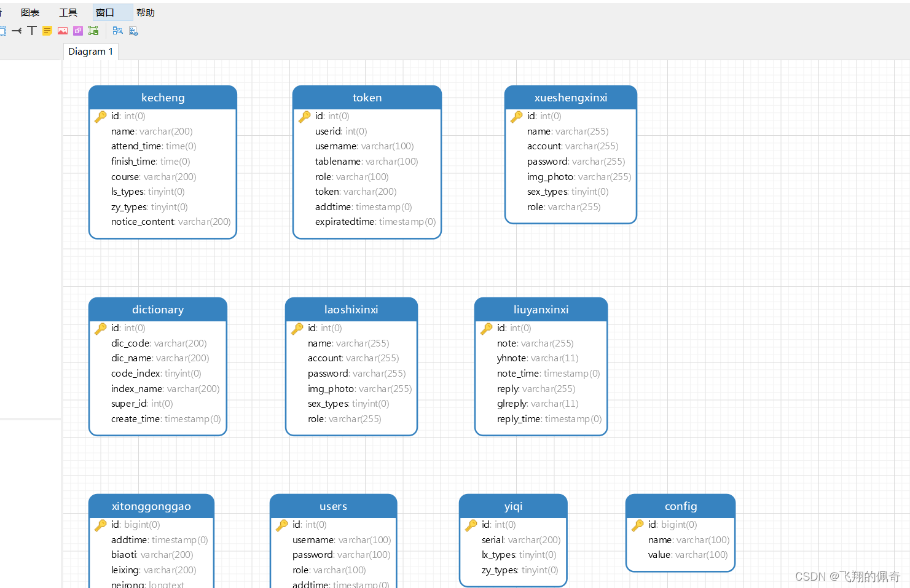Select the xitonggonggao table header
This screenshot has height=588, width=910.
click(151, 506)
